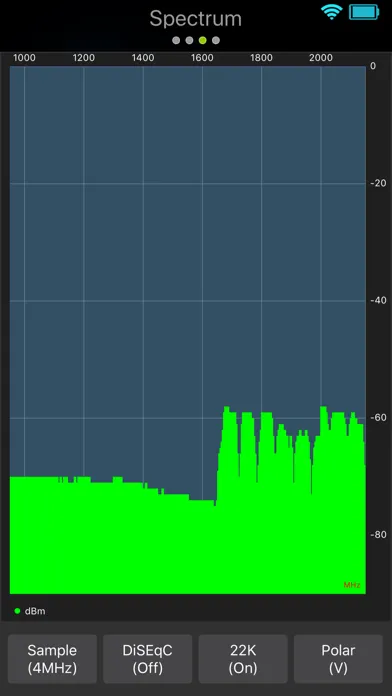This screenshot has width=392, height=696.
Task: Click the green dBm legend entry
Action: coord(30,611)
